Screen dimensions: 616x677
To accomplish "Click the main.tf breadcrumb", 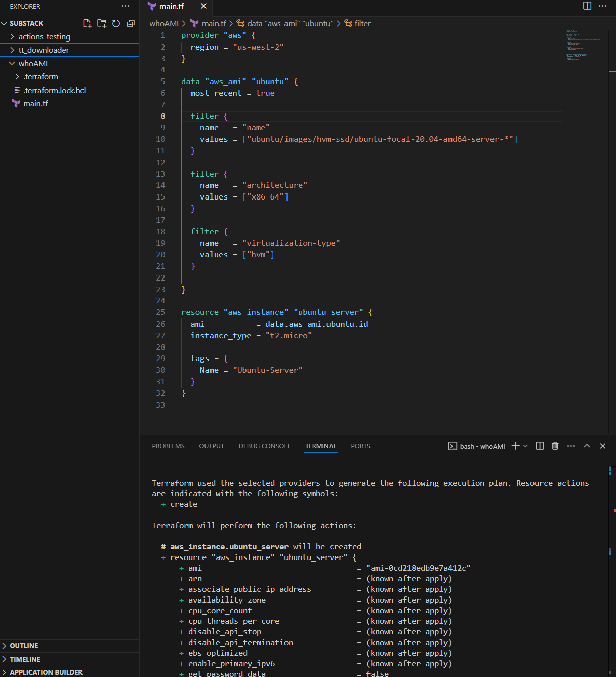I will [x=208, y=23].
